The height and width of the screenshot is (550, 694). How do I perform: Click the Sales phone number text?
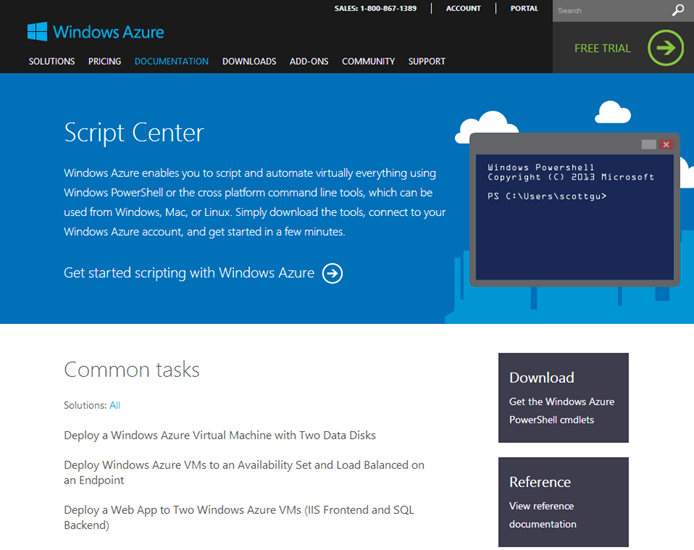375,8
